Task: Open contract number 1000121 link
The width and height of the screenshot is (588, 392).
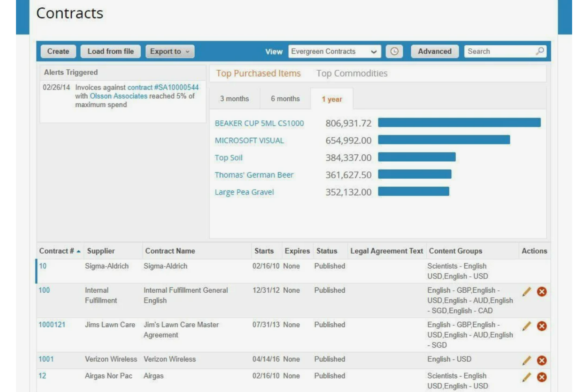Action: [52, 325]
